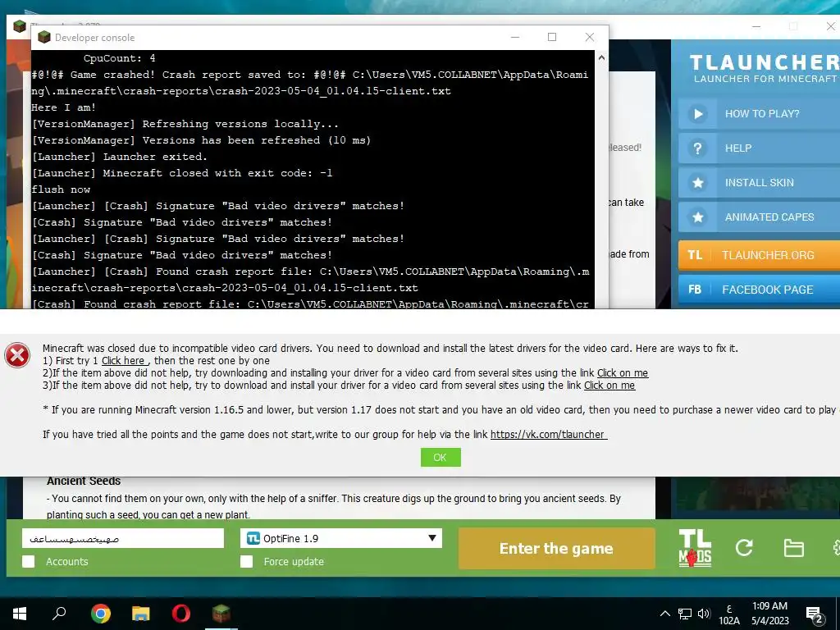Open HOW TO PLAY? sidebar item
Image resolution: width=840 pixels, height=630 pixels.
tap(759, 113)
